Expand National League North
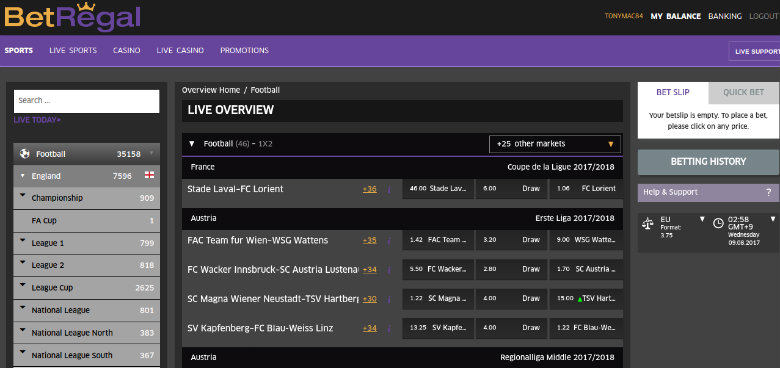The image size is (780, 368). pyautogui.click(x=22, y=330)
